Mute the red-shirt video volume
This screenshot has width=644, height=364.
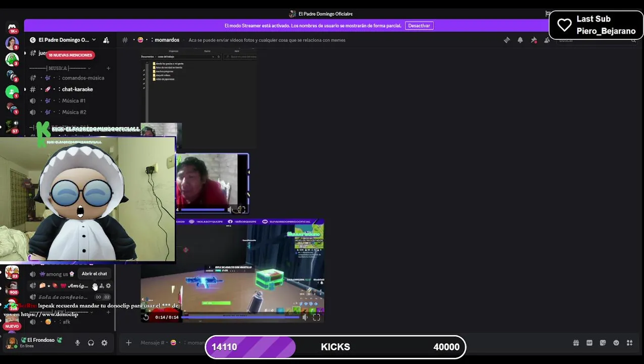pos(230,209)
